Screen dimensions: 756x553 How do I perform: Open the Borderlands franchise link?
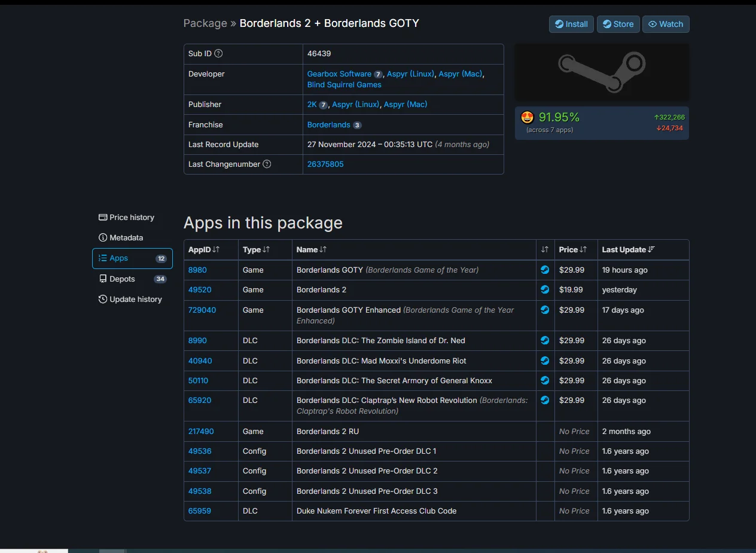(329, 124)
